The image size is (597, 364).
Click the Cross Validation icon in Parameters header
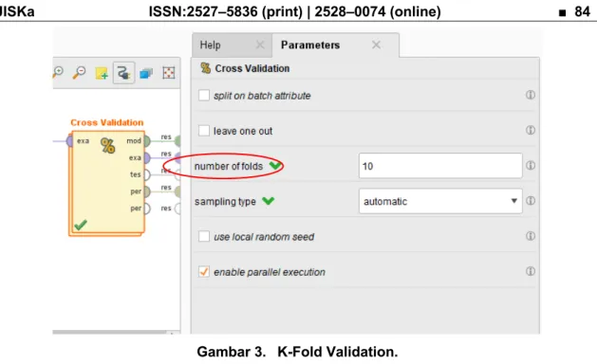206,68
